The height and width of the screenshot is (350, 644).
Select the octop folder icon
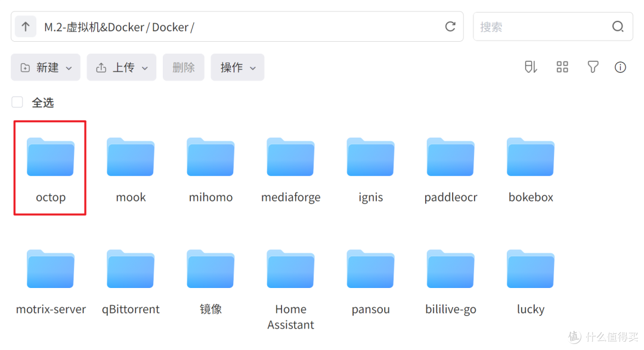click(x=51, y=157)
